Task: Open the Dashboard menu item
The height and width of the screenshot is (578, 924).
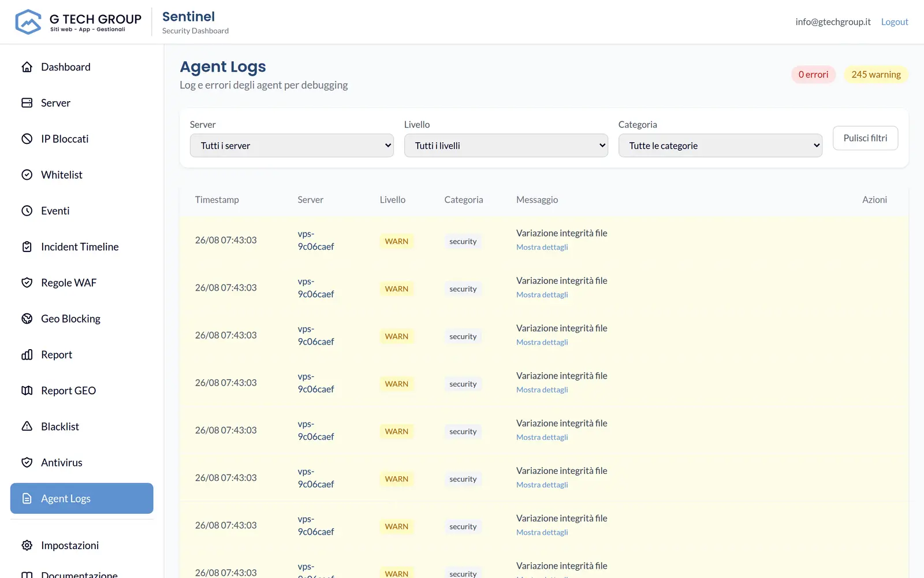Action: pos(82,67)
